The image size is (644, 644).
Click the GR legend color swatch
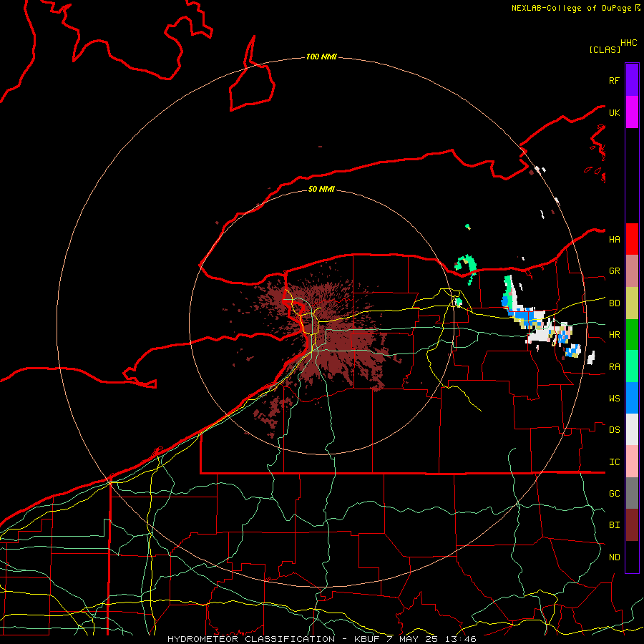(632, 271)
